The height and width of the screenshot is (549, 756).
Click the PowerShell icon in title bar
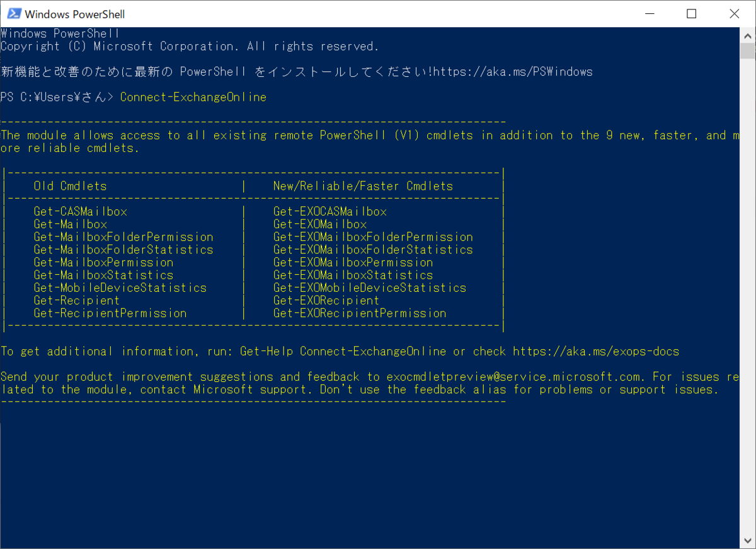pyautogui.click(x=13, y=14)
